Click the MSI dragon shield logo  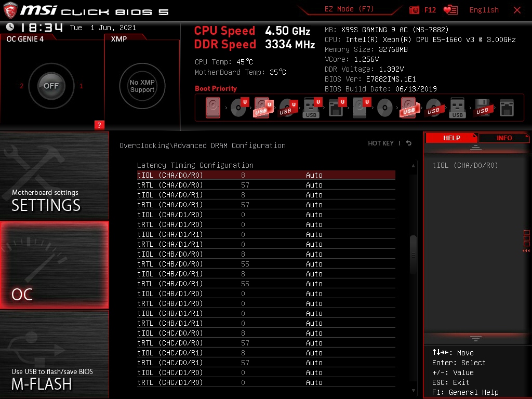click(10, 10)
